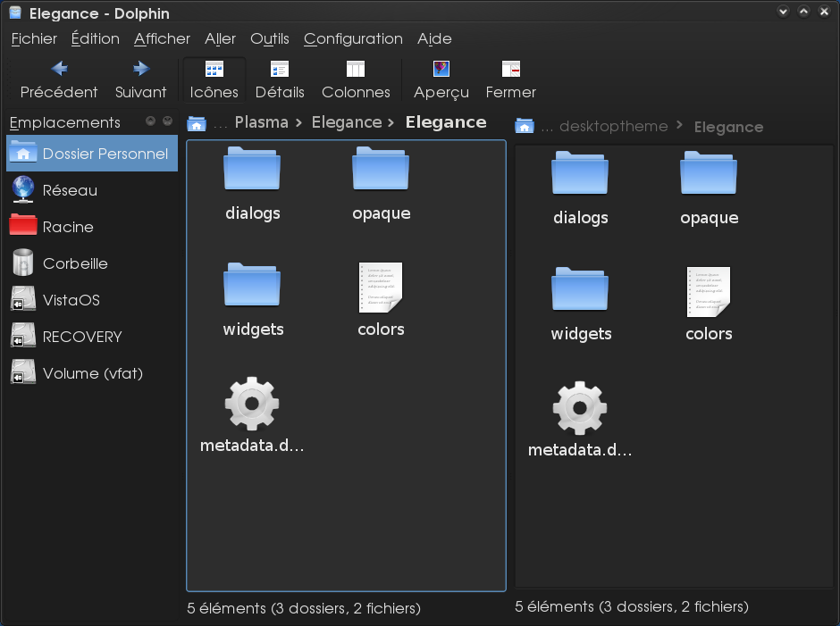840x626 pixels.
Task: Close the Emplacements panel
Action: pos(168,121)
